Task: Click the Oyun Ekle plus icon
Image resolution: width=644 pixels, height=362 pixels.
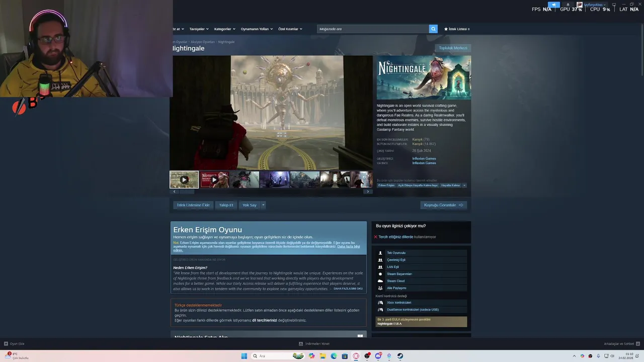Action: point(6,344)
